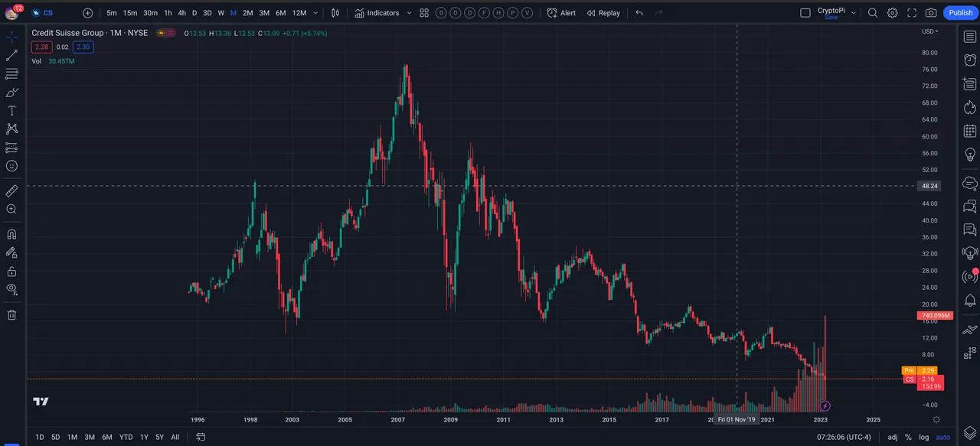Screen dimensions: 980x446
Task: Toggle auto scale
Action: (x=943, y=438)
